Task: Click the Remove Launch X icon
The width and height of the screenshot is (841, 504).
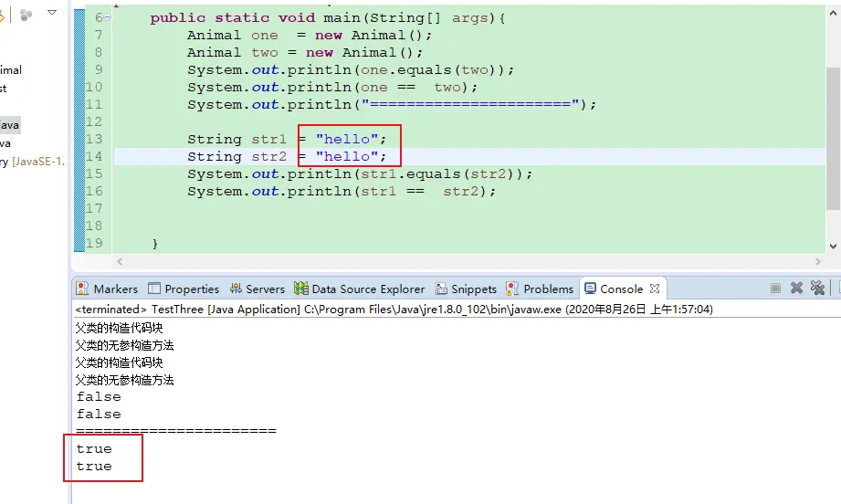Action: click(796, 289)
